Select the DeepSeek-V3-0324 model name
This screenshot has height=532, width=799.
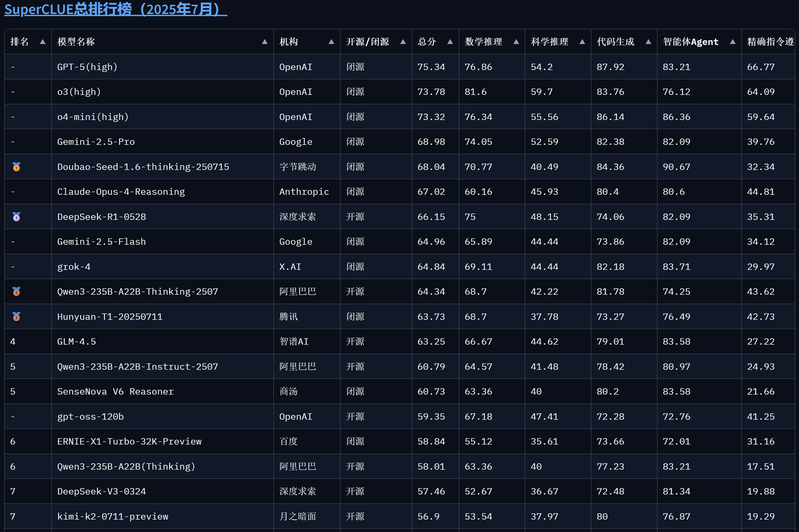pos(102,491)
